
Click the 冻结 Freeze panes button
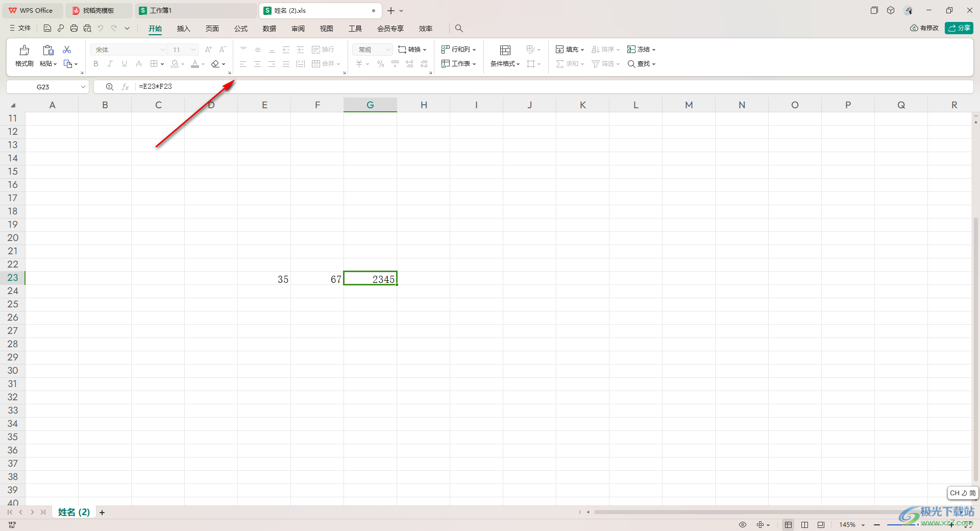[641, 50]
